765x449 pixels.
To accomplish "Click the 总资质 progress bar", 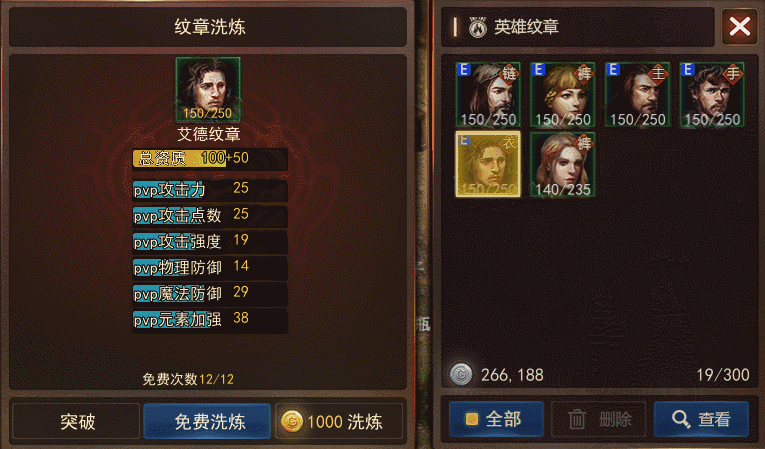I will click(210, 159).
